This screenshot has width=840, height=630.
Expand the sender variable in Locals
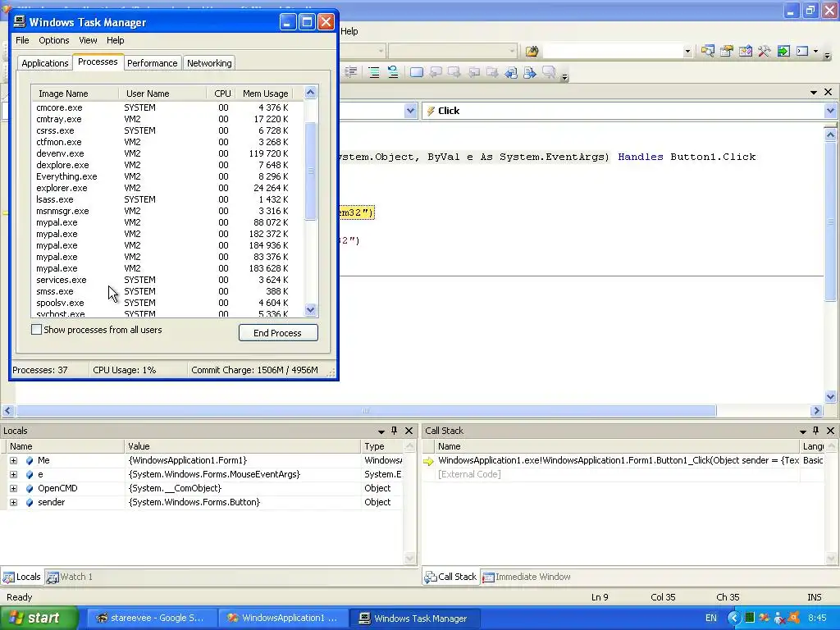point(13,503)
